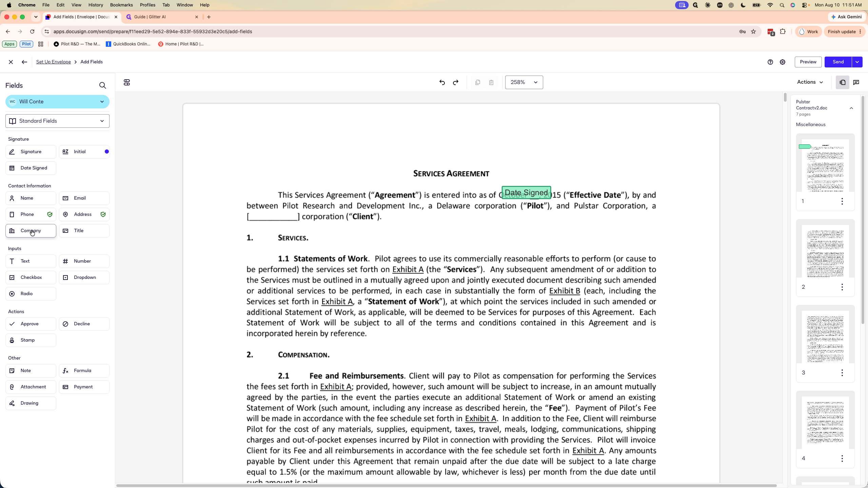868x488 pixels.
Task: Open the field search magnifier in Fields panel
Action: coord(102,85)
